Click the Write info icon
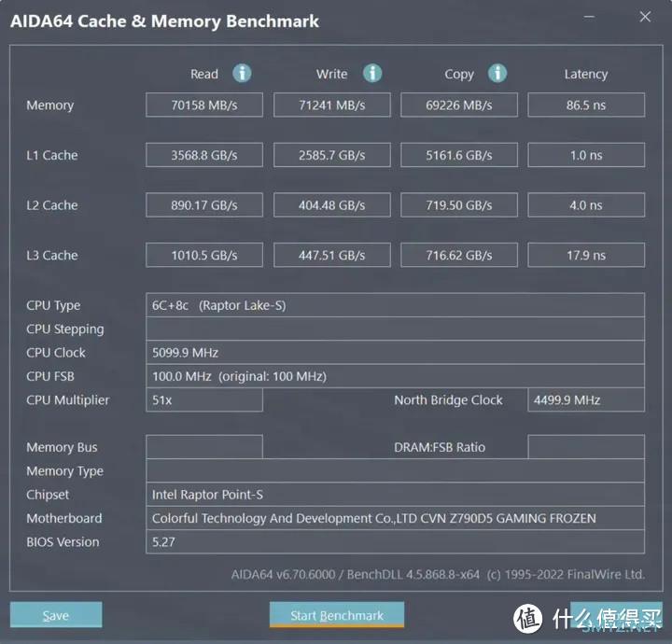The height and width of the screenshot is (644, 672). click(372, 74)
